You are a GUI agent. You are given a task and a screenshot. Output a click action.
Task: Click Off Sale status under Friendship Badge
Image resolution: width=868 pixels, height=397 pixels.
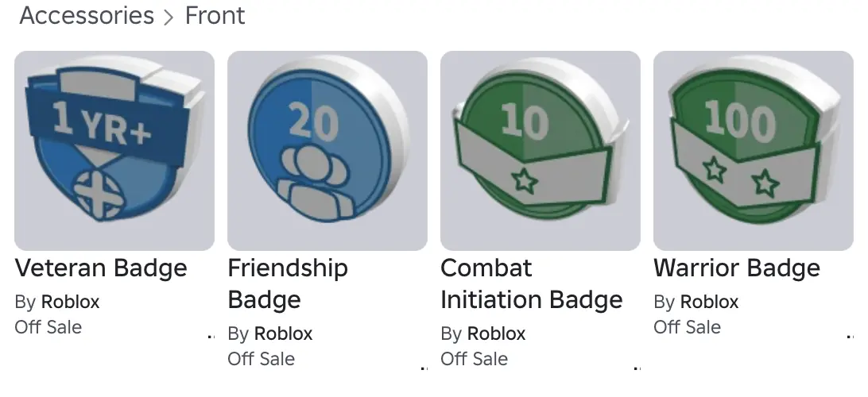point(262,359)
